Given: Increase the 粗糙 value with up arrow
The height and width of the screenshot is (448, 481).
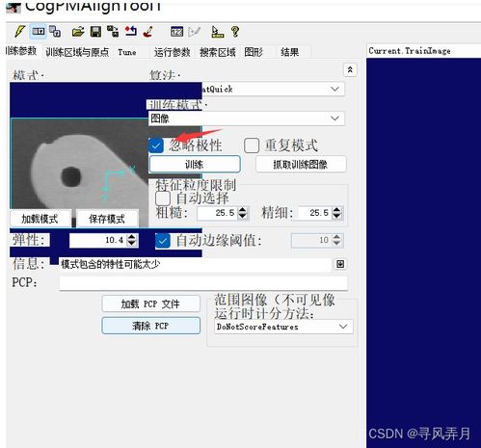Looking at the screenshot, I should click(x=243, y=209).
